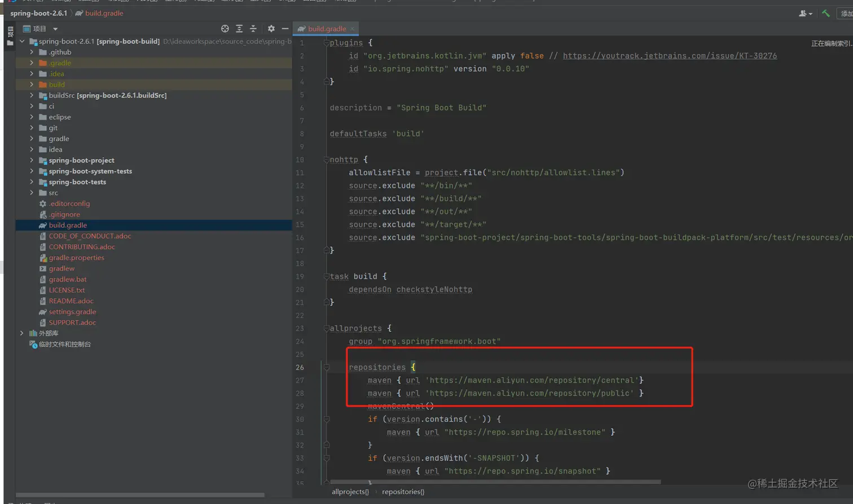853x504 pixels.
Task: Click settings.gradle elephant icon
Action: click(x=43, y=312)
